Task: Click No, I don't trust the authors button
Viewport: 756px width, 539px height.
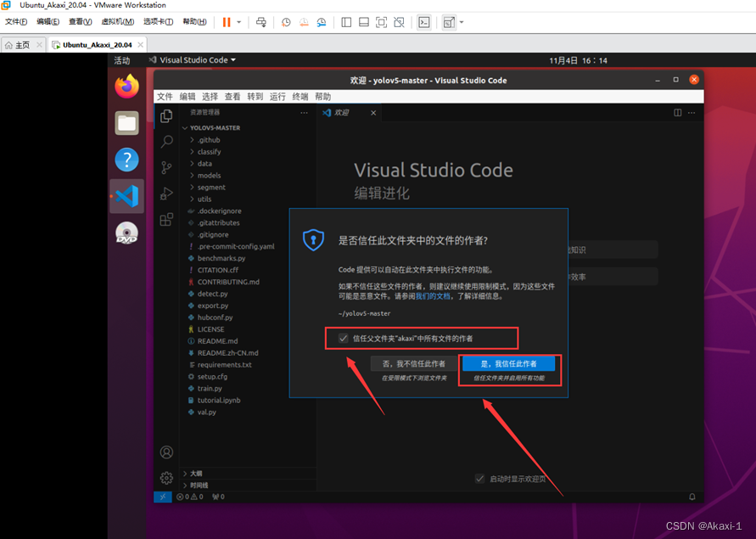Action: (413, 363)
